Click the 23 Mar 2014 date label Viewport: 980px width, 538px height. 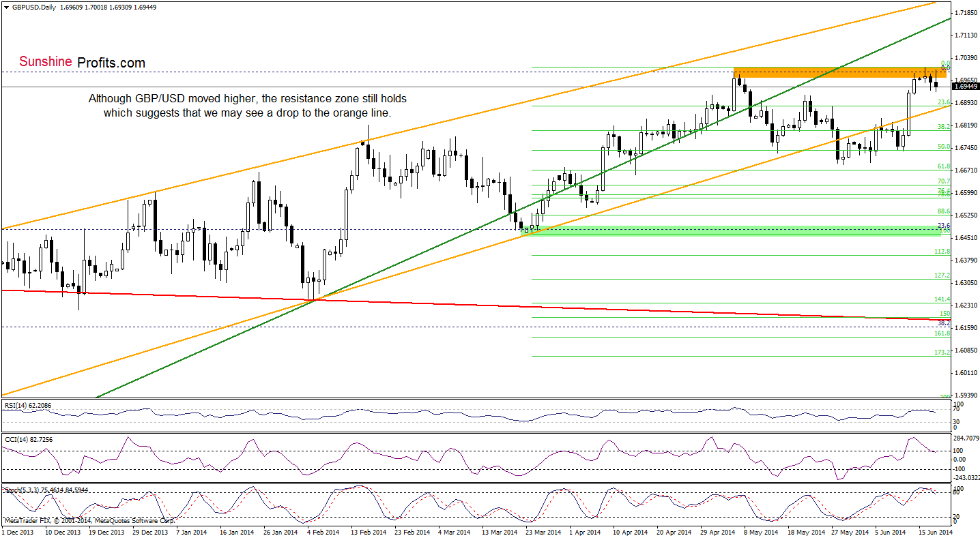(x=544, y=532)
